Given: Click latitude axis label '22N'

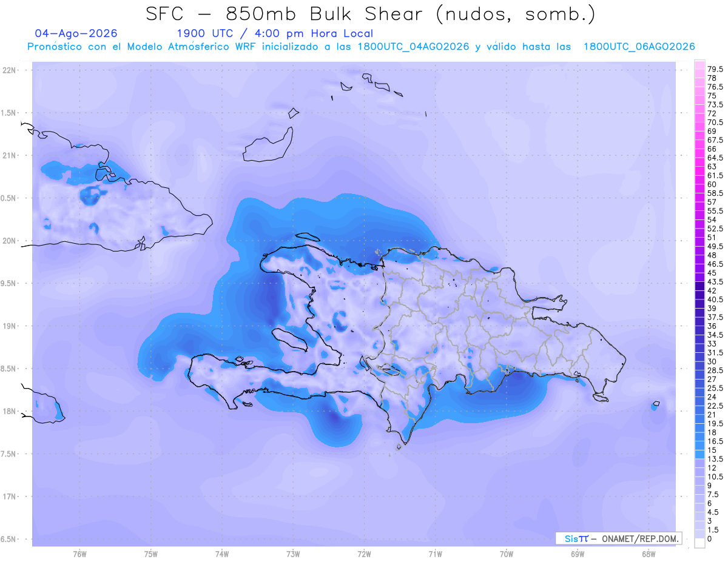Looking at the screenshot, I should coord(9,70).
